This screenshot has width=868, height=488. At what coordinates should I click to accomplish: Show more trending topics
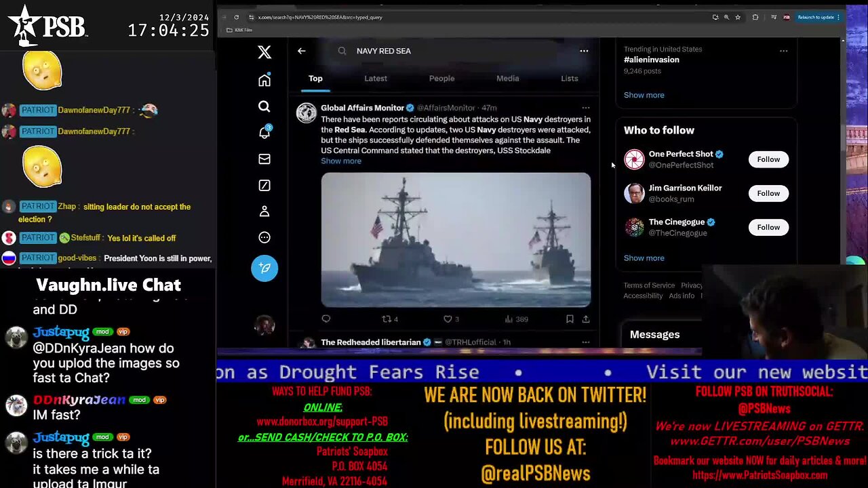pyautogui.click(x=644, y=95)
